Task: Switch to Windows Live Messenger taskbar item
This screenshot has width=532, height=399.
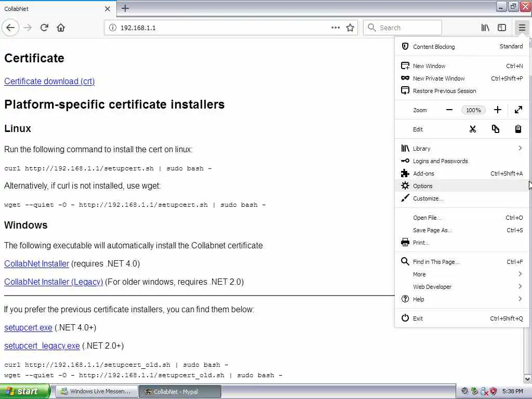Action: [x=96, y=392]
